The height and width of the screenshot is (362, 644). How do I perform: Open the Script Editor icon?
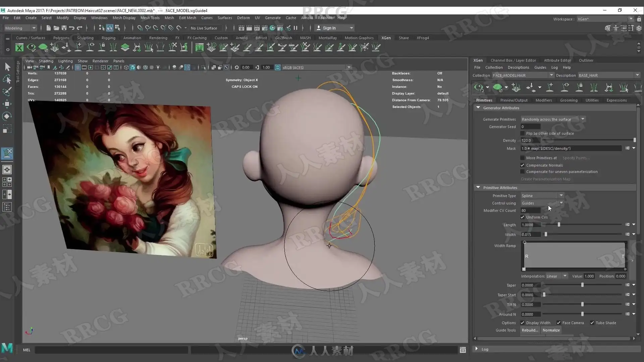(463, 350)
